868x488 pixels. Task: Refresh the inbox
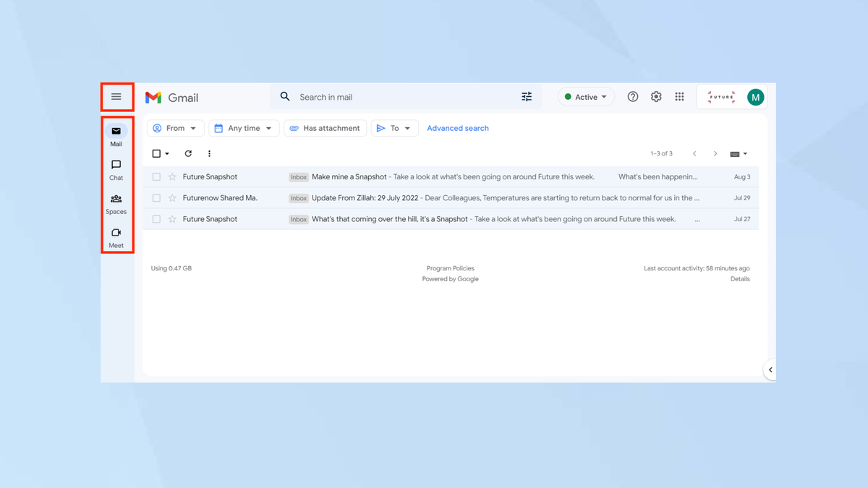188,153
